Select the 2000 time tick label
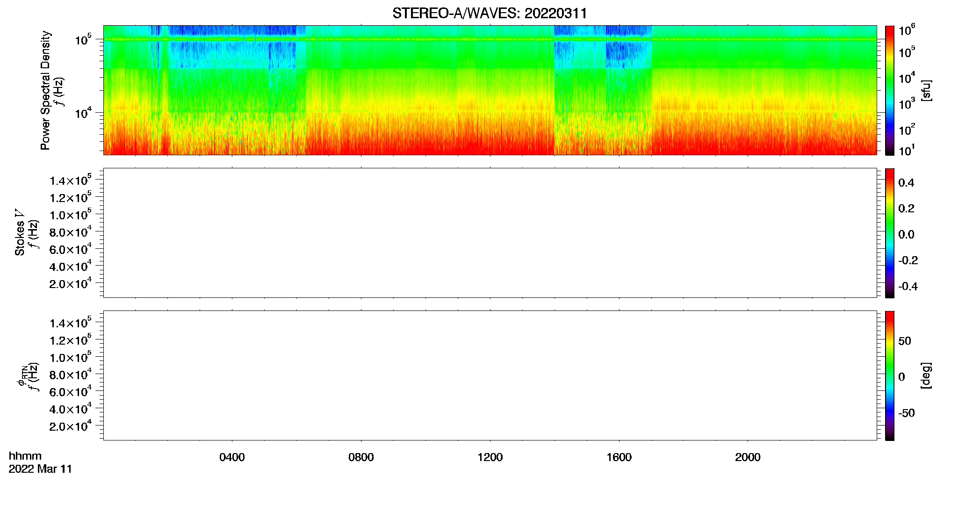This screenshot has width=980, height=505. 748,457
